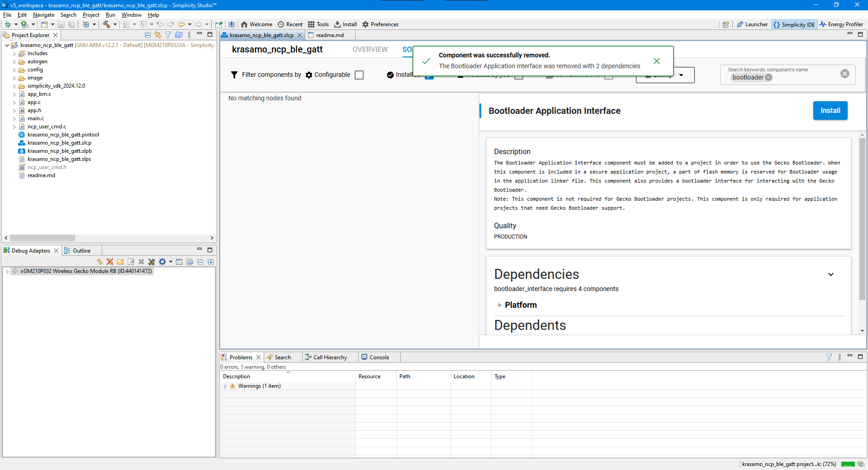868x470 pixels.
Task: Open dropdown beside Debug Adapters gear
Action: 171,262
